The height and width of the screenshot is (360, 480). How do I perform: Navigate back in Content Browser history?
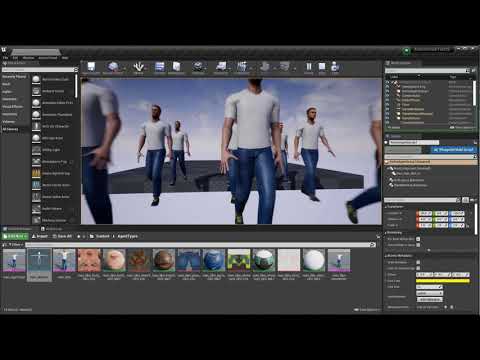[x=79, y=236]
